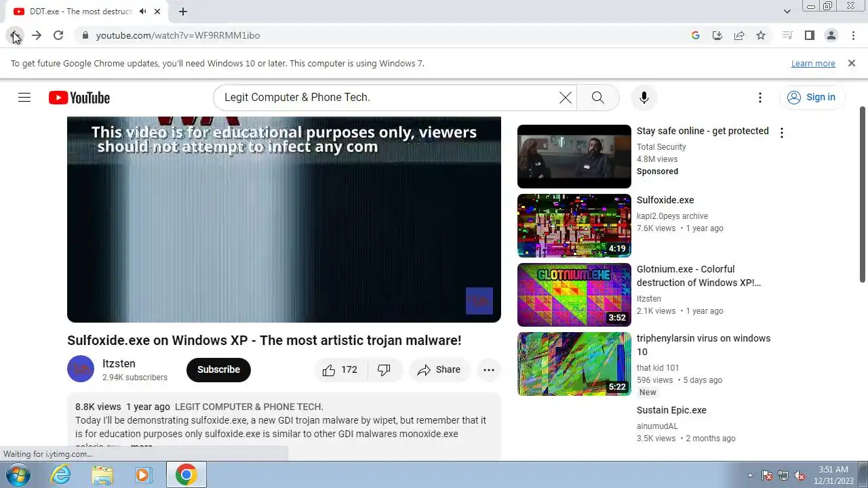Bookmark this page with star icon
This screenshot has width=868, height=488.
click(x=761, y=35)
